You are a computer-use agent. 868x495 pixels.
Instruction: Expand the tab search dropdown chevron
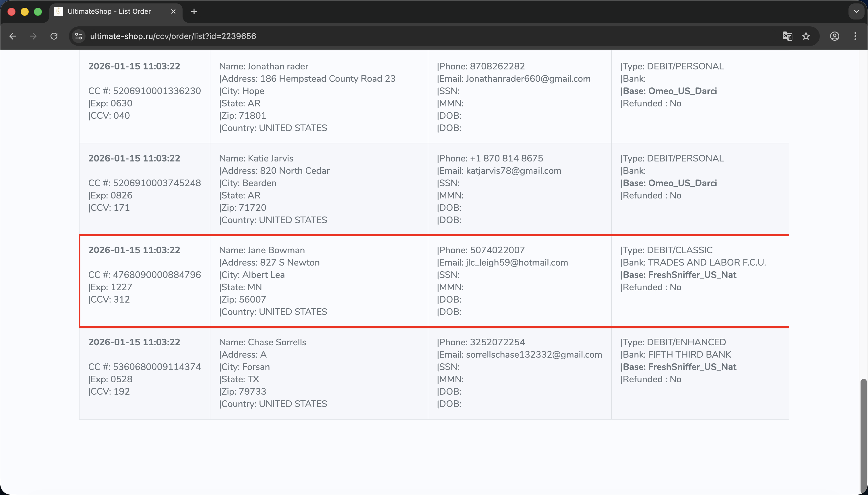coord(857,11)
